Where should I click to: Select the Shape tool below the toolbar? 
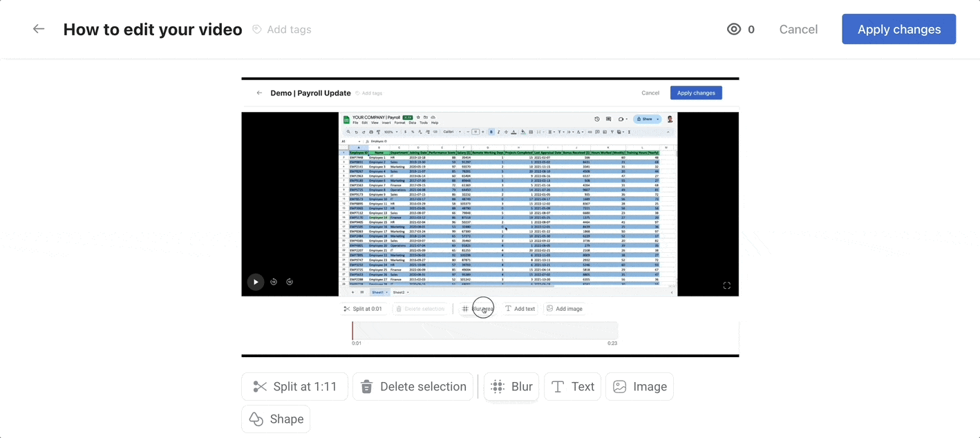[x=276, y=419]
